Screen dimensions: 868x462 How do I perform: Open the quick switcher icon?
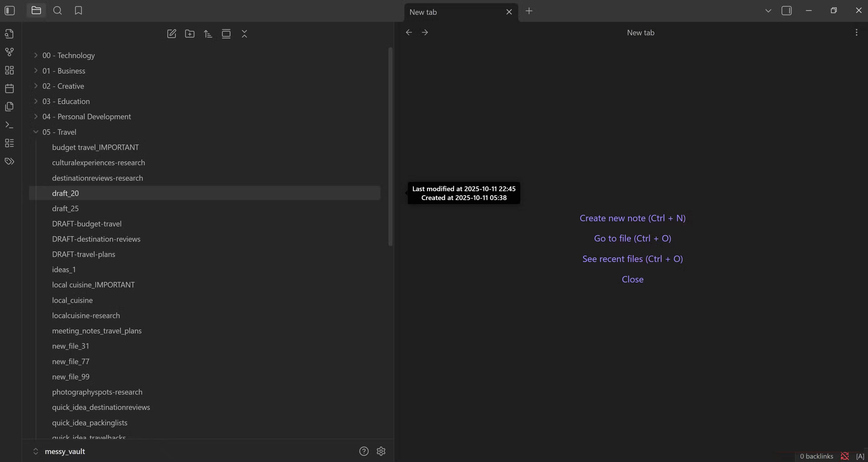pyautogui.click(x=9, y=34)
